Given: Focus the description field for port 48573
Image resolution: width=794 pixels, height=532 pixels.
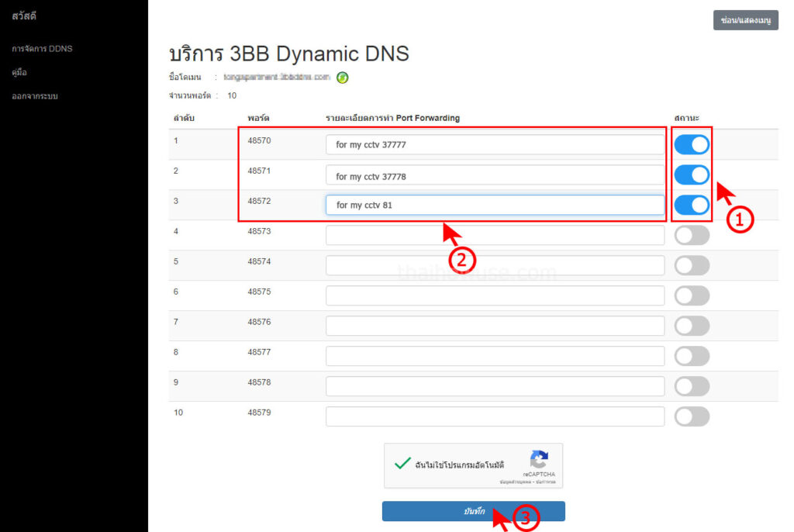Looking at the screenshot, I should pyautogui.click(x=495, y=235).
